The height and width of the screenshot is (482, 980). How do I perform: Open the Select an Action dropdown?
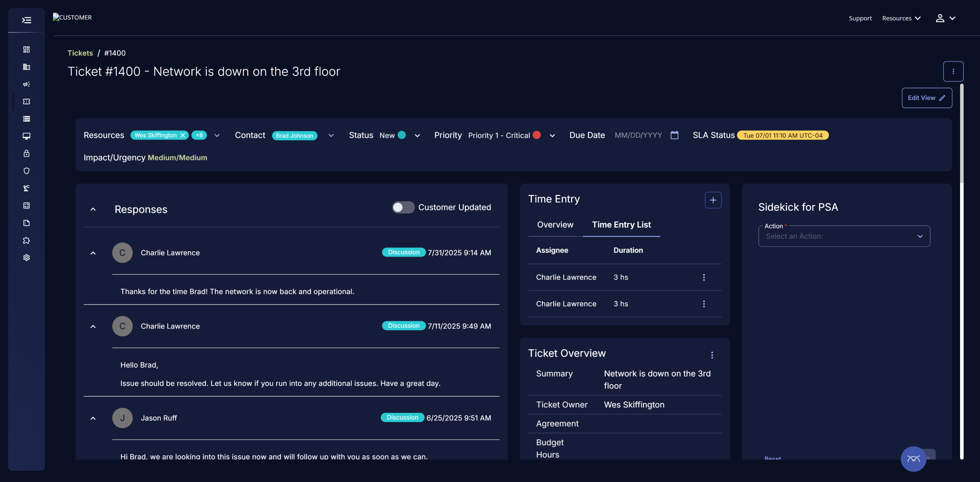[844, 236]
